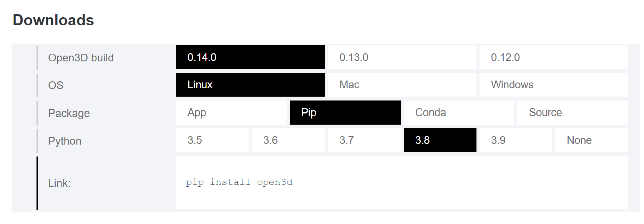Confirm the 0.14.0 build stays selected

point(250,57)
